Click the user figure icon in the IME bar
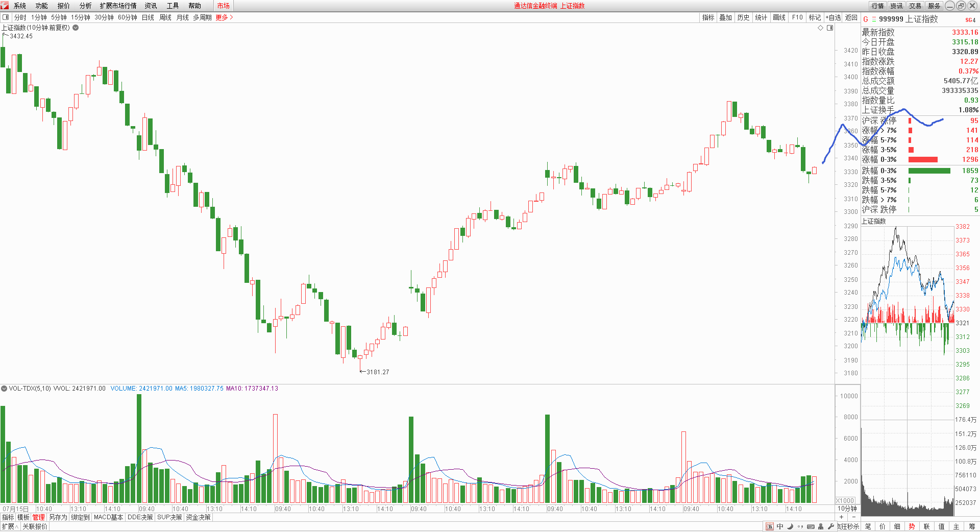This screenshot has width=980, height=532. point(821,526)
